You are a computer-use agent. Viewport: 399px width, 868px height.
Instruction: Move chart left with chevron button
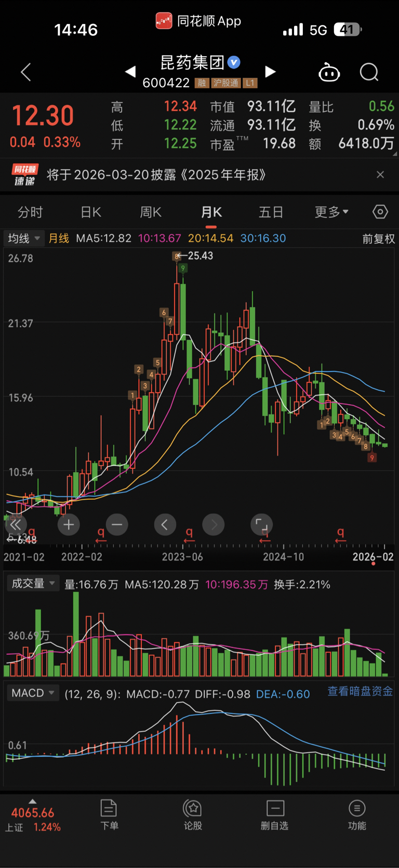click(x=165, y=525)
